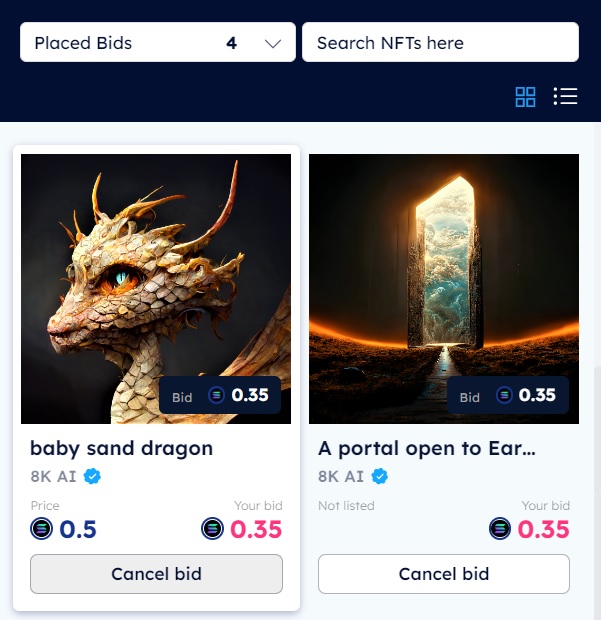
Task: Click verified badge on portal NFT card
Action: pos(380,476)
